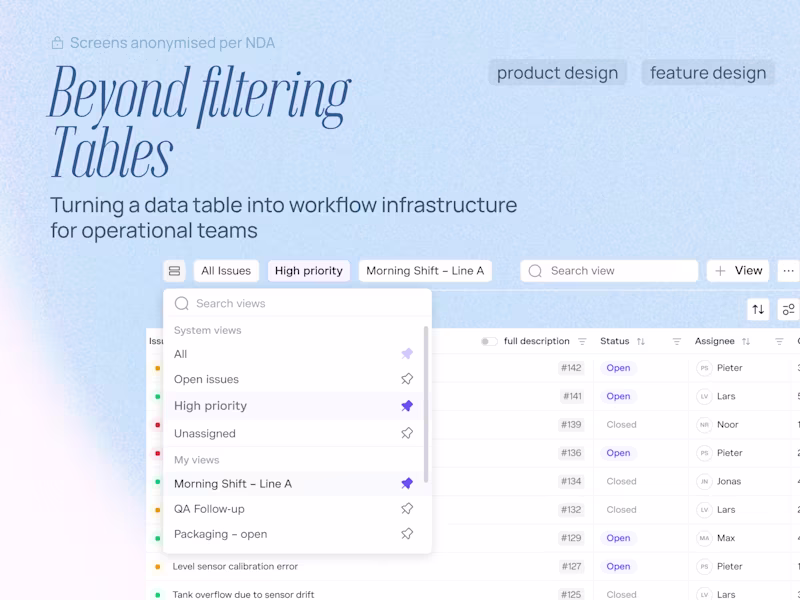Click Lars's avatar in row #141
This screenshot has width=800, height=600.
pos(704,396)
